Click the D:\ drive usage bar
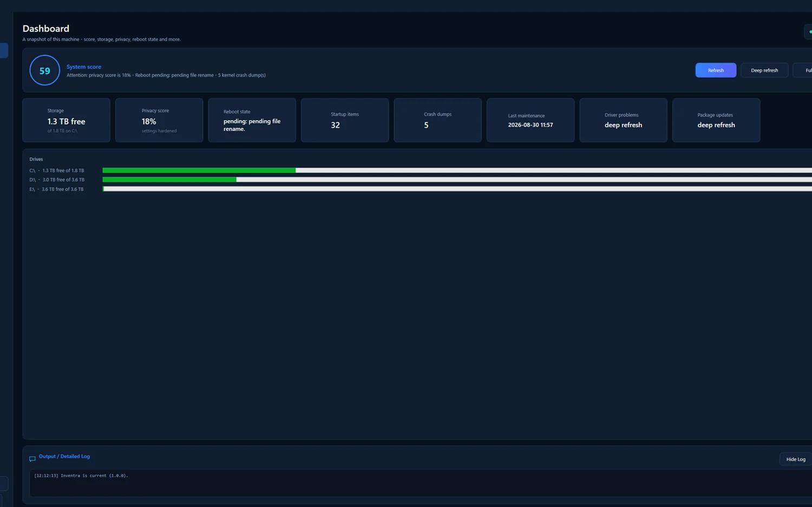 pos(457,180)
